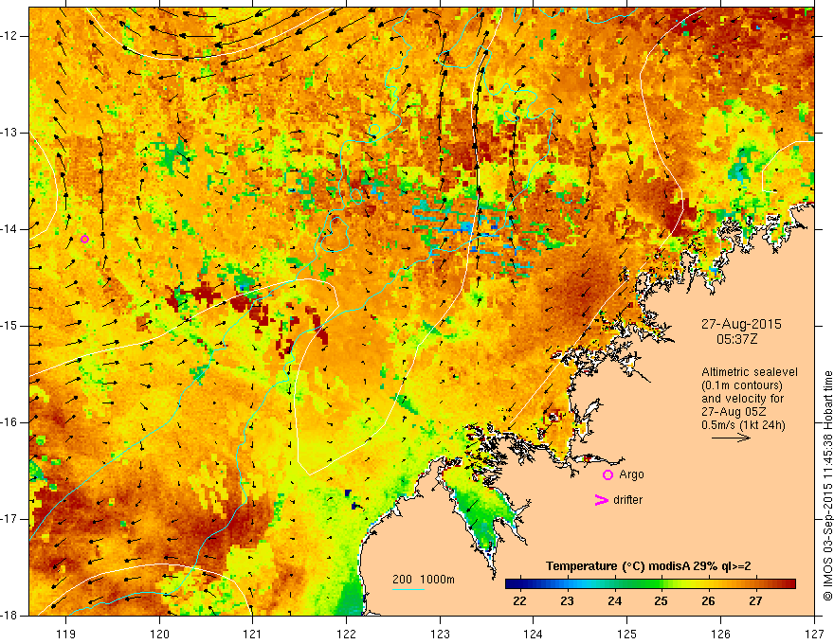Select the 'drifter' legend label

627,500
